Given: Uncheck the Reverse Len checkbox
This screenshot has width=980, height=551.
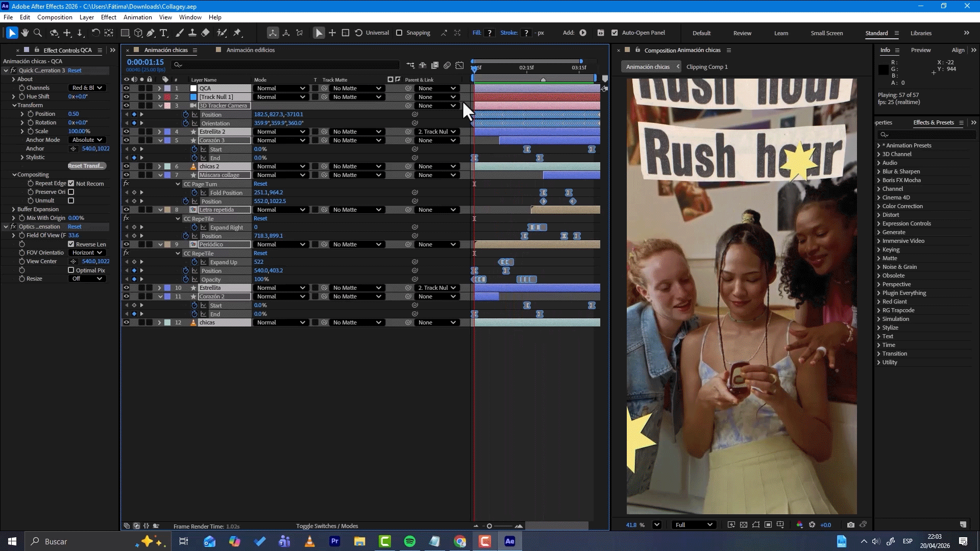Looking at the screenshot, I should click(x=71, y=244).
